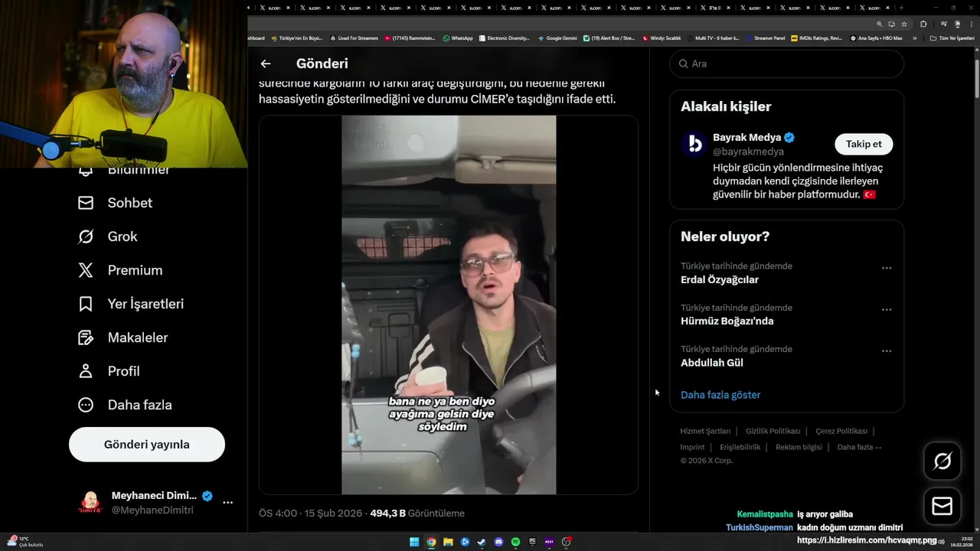
Task: Click Bayrak Medya profile avatar
Action: 694,144
